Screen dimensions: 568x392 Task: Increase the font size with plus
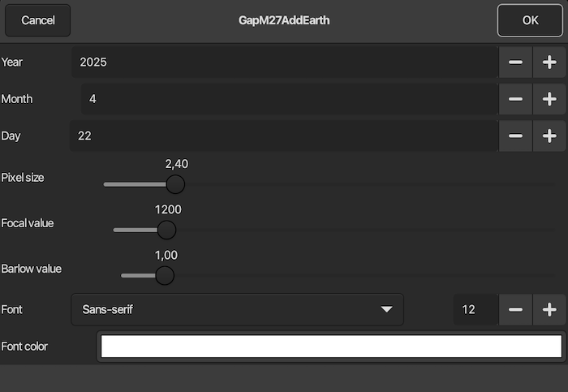tap(549, 309)
